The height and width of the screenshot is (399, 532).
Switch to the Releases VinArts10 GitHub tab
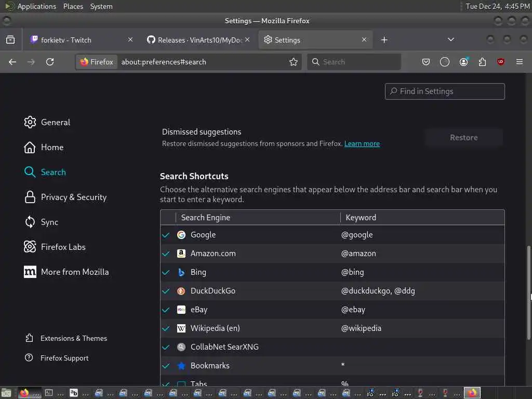pos(199,39)
